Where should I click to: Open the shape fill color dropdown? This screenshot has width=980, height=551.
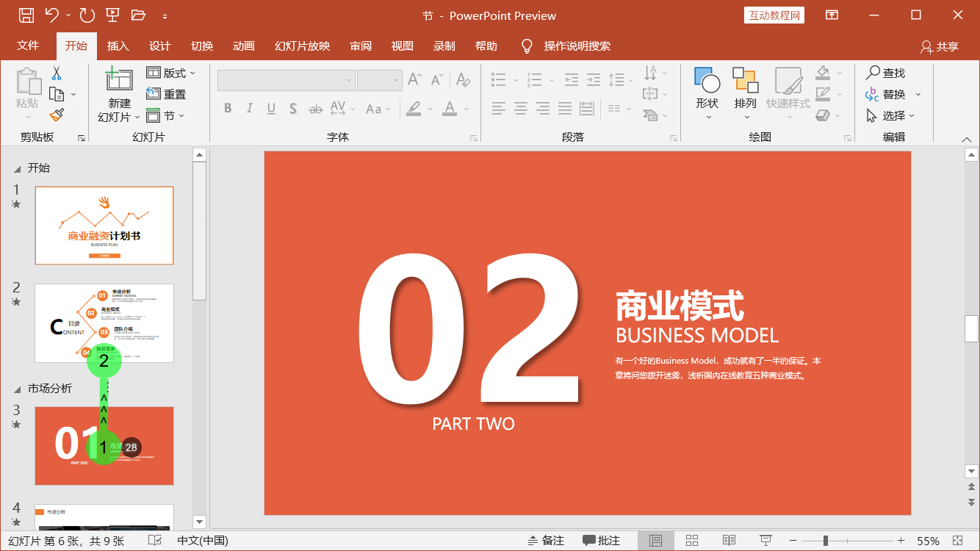[x=840, y=73]
